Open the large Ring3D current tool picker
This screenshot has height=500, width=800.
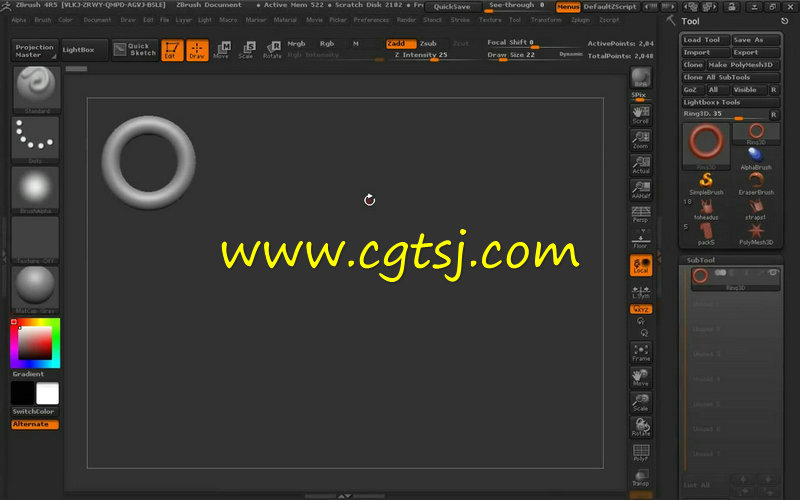point(706,145)
